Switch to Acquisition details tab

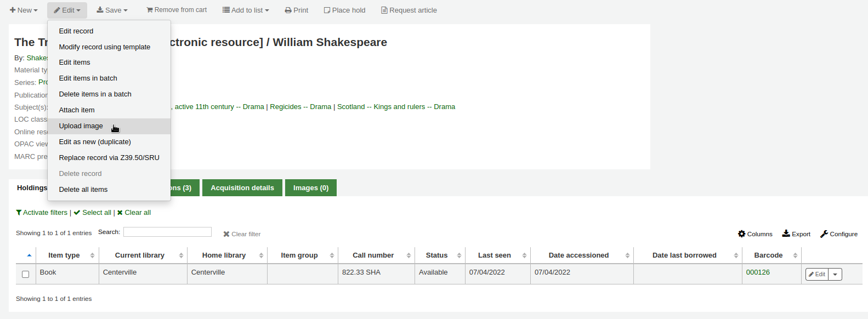tap(242, 188)
